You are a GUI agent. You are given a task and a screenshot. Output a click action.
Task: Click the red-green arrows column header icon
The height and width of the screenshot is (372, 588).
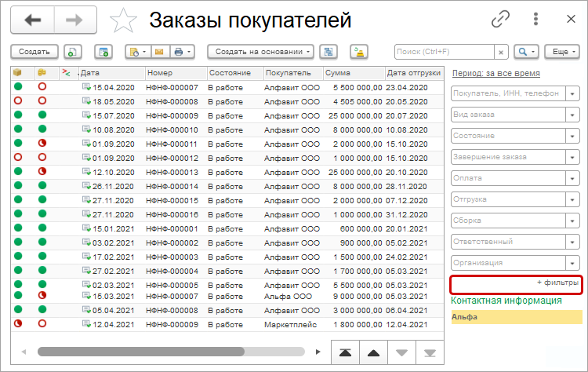click(67, 72)
